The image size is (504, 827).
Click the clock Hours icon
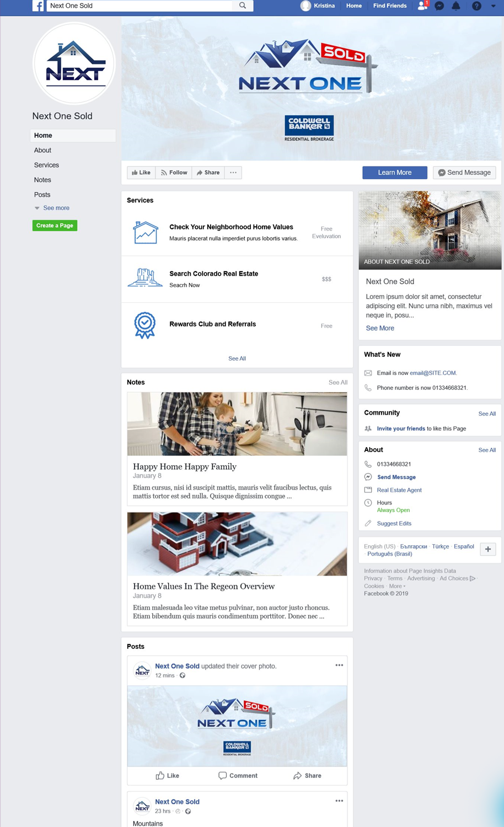tap(368, 503)
